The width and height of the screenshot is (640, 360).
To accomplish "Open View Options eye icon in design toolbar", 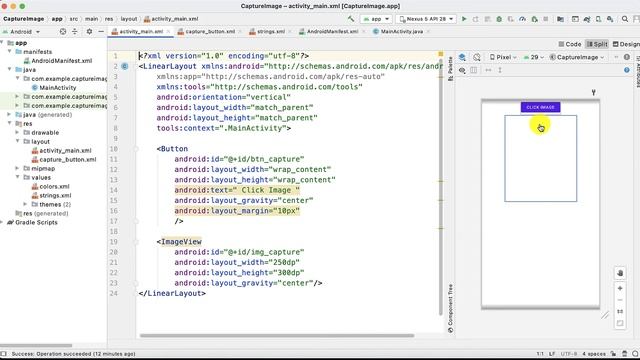I will coord(462,70).
